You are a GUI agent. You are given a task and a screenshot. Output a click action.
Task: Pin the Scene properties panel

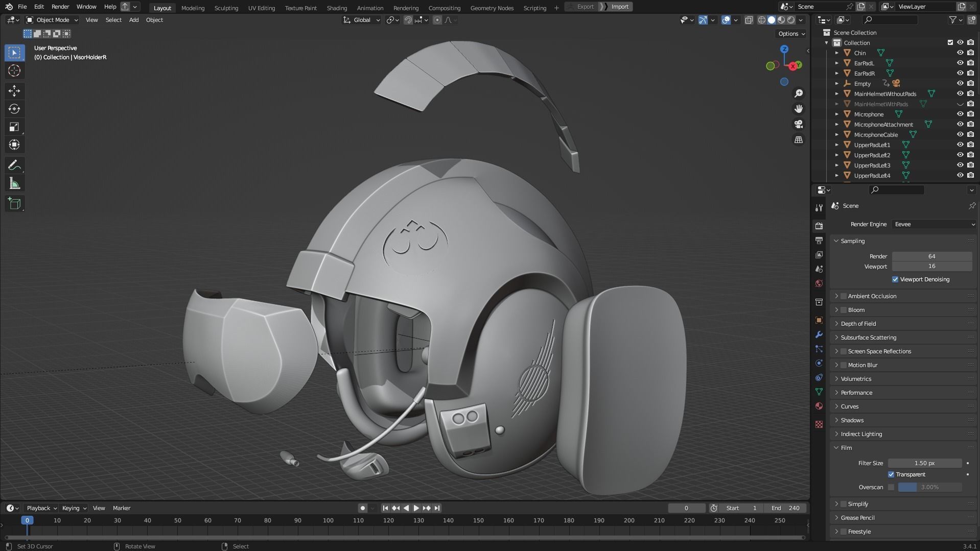click(x=971, y=206)
